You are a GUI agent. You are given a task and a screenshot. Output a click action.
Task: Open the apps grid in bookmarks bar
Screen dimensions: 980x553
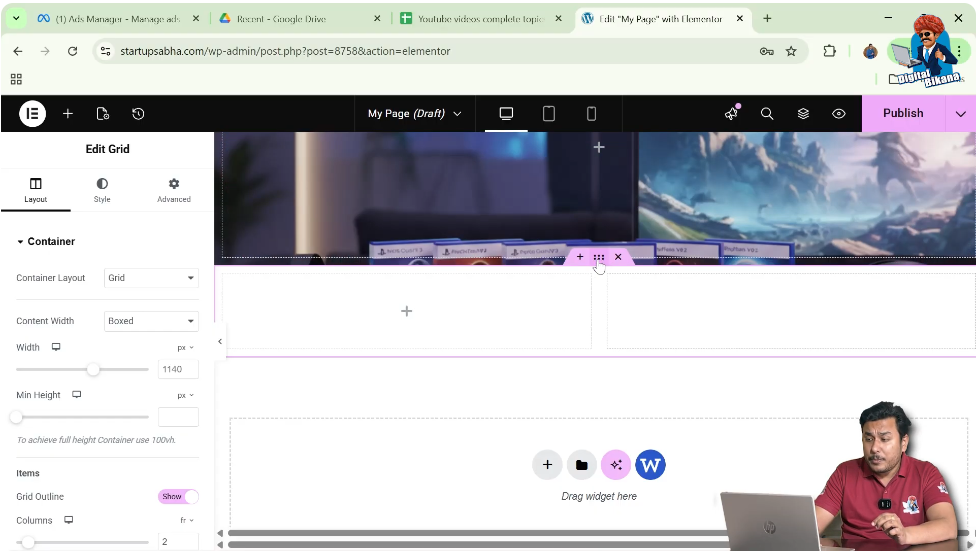click(x=16, y=79)
